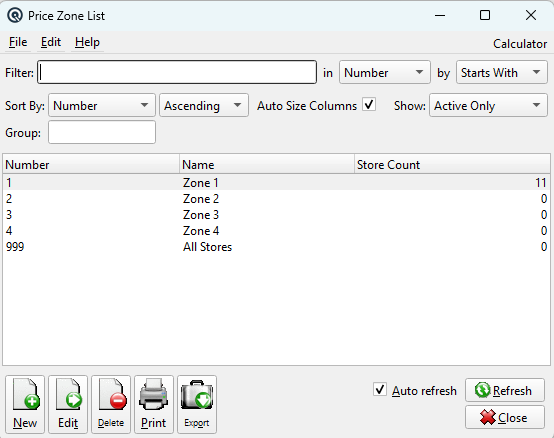The image size is (554, 438).
Task: Click the New price zone icon
Action: pyautogui.click(x=25, y=404)
